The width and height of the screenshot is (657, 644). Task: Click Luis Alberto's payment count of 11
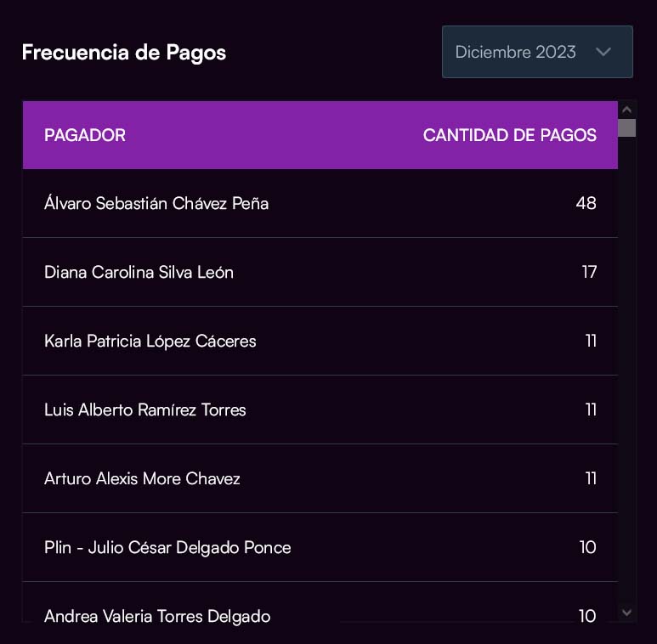(591, 410)
